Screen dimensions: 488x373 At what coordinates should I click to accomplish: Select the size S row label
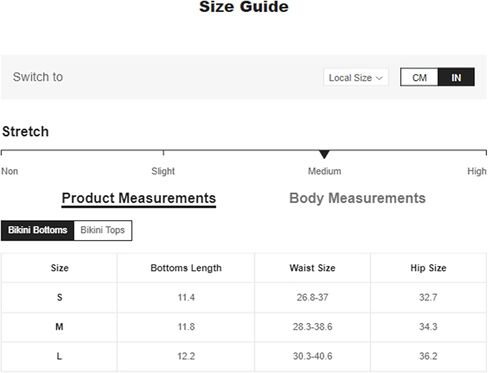59,297
